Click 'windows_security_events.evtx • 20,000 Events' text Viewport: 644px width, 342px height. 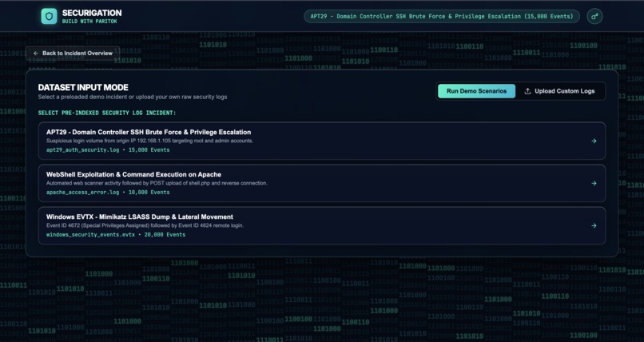coord(116,234)
